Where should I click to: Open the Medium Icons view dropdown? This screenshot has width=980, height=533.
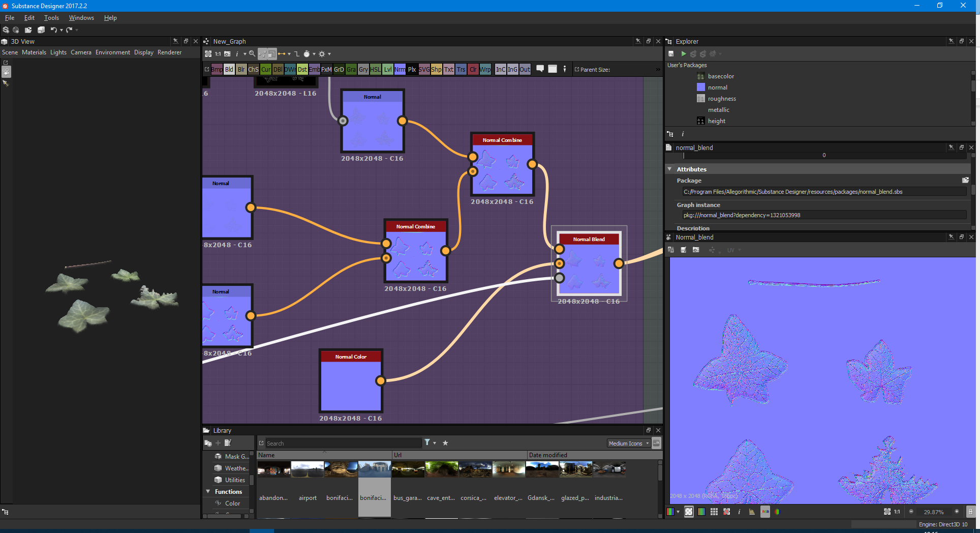pyautogui.click(x=629, y=443)
